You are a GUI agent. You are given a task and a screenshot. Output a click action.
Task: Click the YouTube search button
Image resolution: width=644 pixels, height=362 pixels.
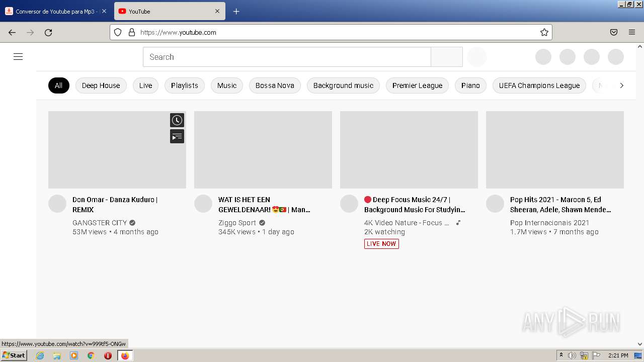pos(447,57)
